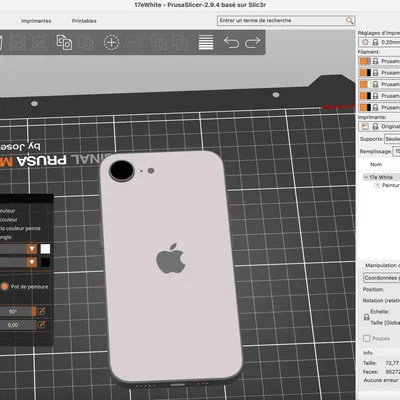This screenshot has width=400, height=400.
Task: Click the lock icon on first filament row
Action: point(375,61)
